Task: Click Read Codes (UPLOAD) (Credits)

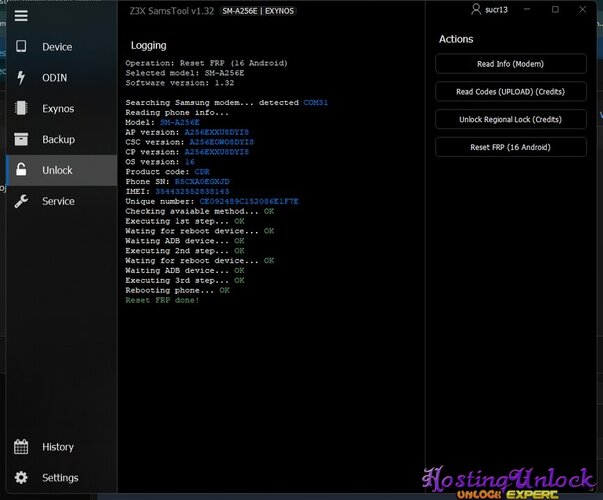Action: coord(511,92)
